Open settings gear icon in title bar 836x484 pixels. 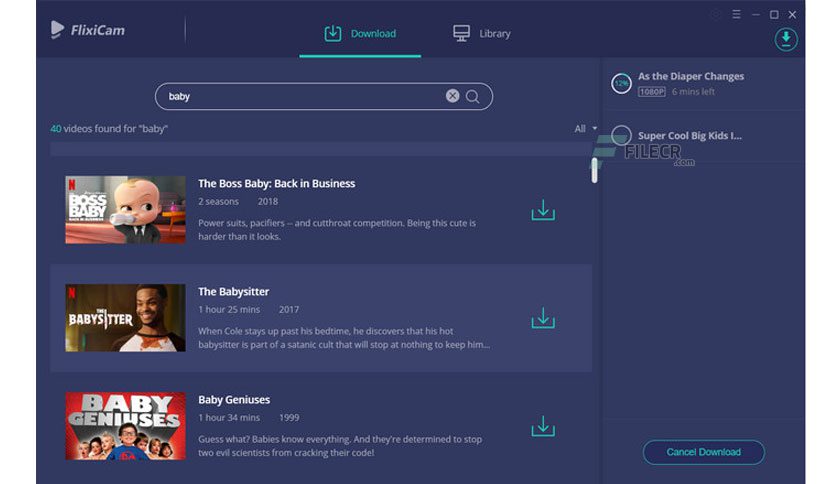click(715, 15)
